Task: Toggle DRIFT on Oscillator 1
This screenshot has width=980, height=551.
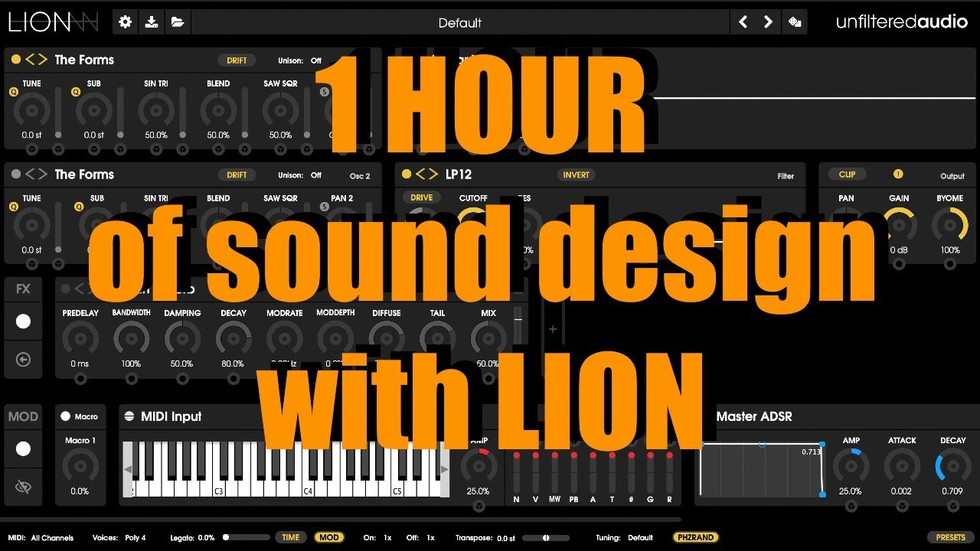Action: click(237, 60)
